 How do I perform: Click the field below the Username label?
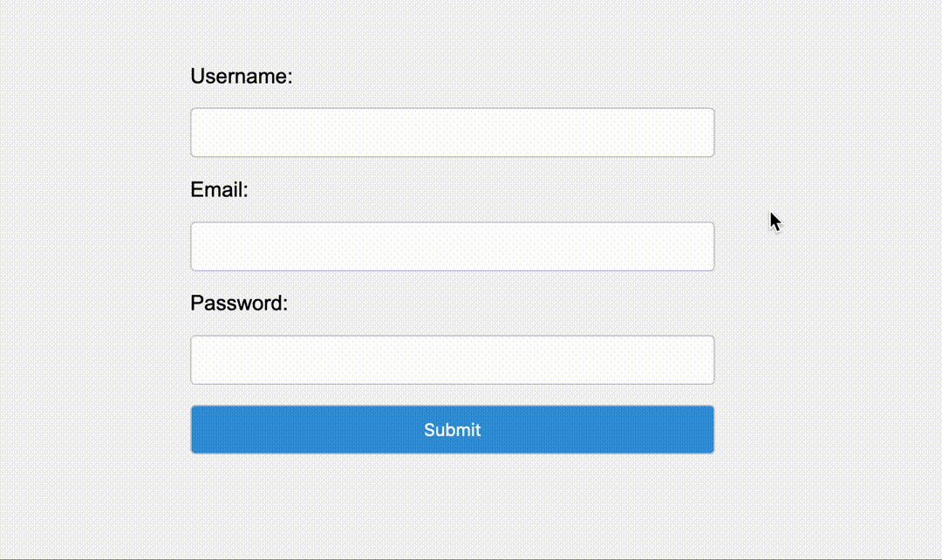(x=452, y=132)
